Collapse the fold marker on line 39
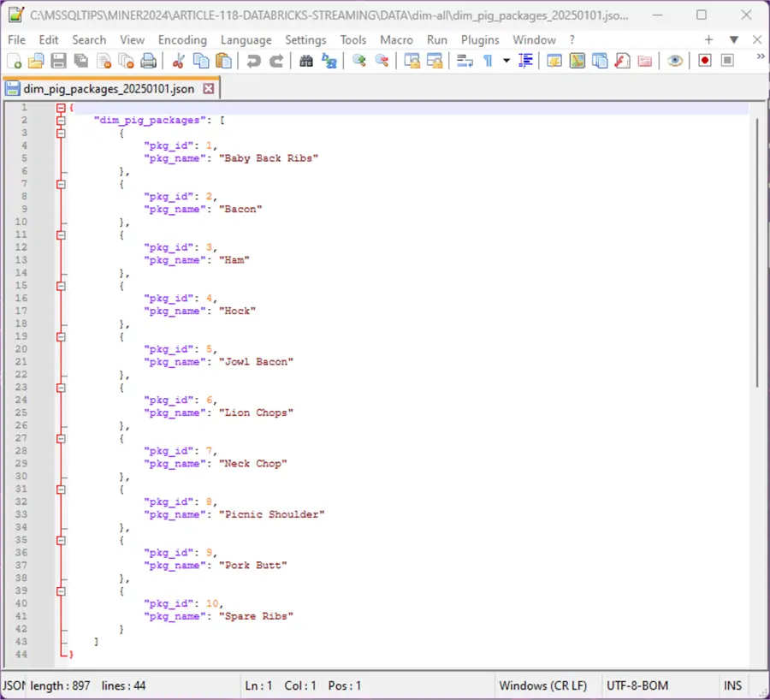Screen dimensions: 770x700 tap(61, 591)
